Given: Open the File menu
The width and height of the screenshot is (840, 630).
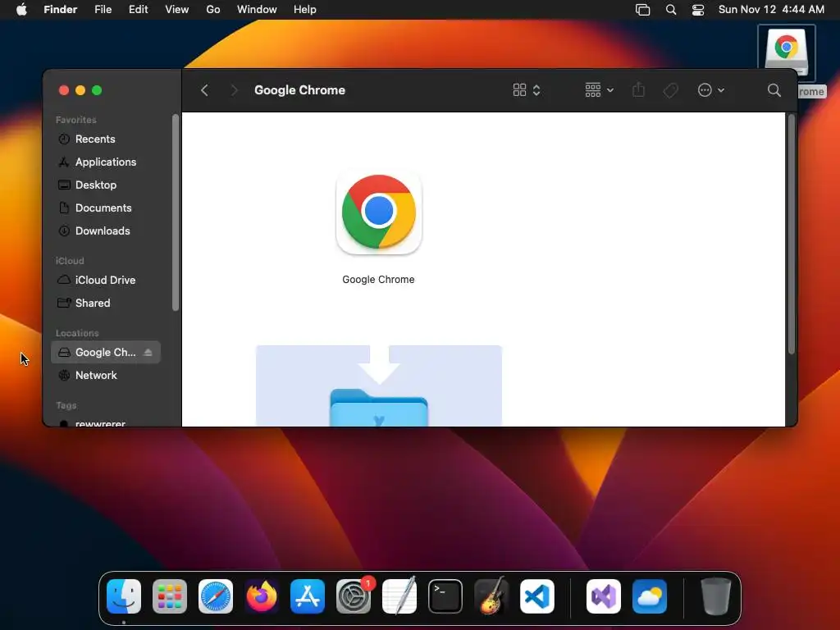Looking at the screenshot, I should tap(103, 10).
